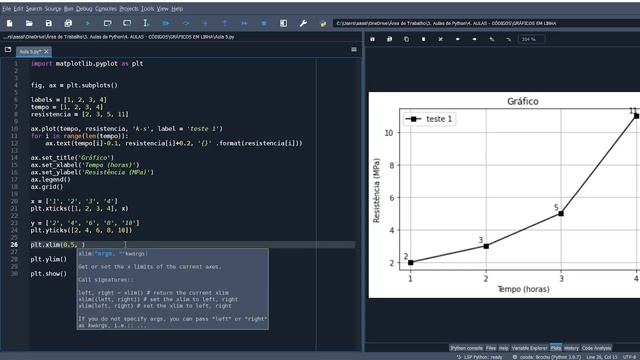Click the 204 % zoom level field
This screenshot has width=640, height=360.
coord(531,39)
